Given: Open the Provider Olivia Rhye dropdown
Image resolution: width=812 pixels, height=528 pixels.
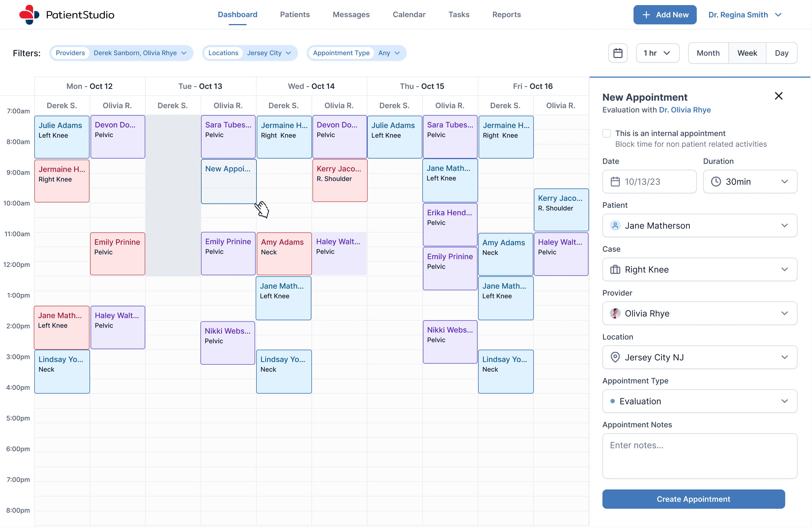Looking at the screenshot, I should (x=699, y=313).
